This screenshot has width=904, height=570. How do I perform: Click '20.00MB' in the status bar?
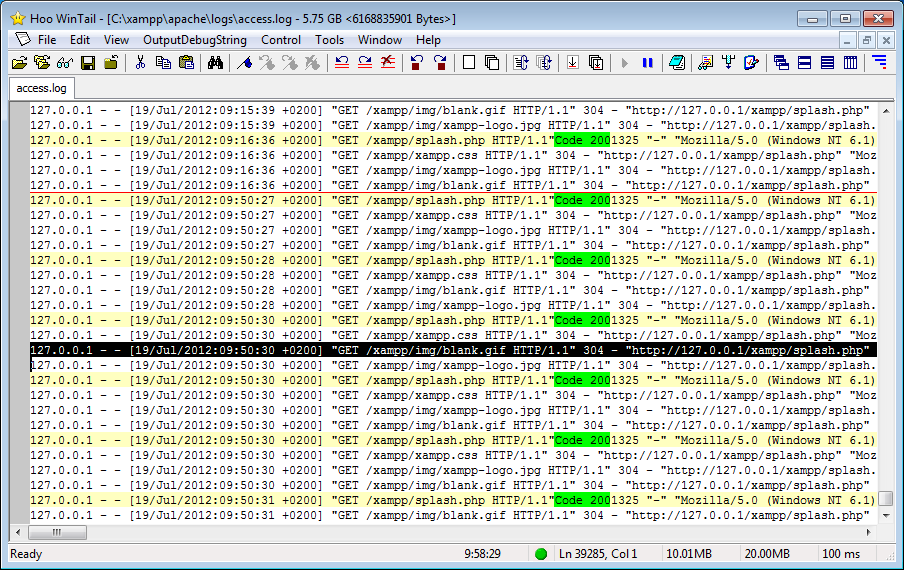[767, 554]
